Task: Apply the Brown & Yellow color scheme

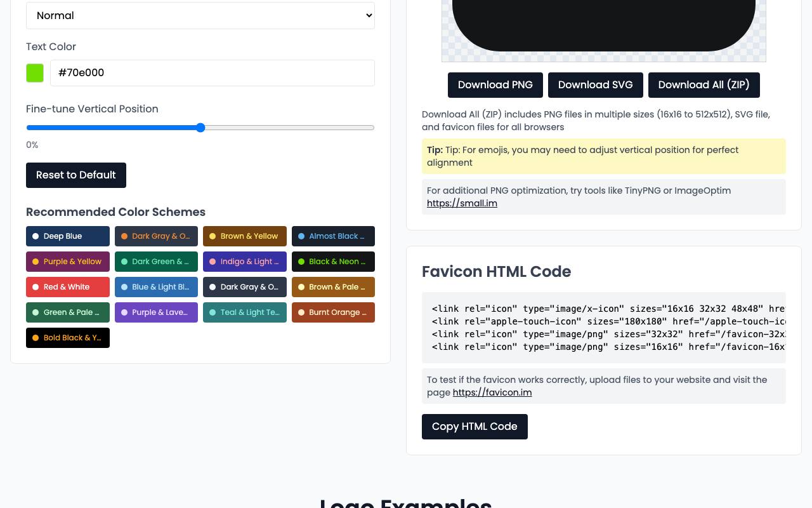Action: tap(245, 236)
